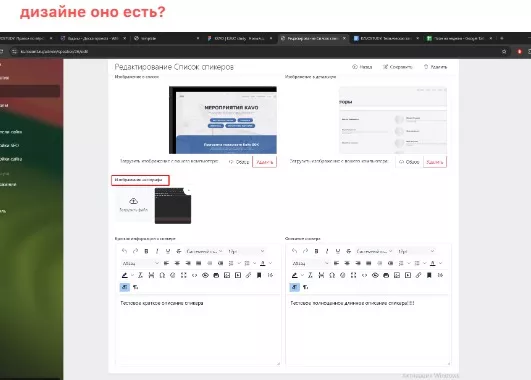Open text color picker arrow in left editor
531x380 pixels.
point(270,263)
